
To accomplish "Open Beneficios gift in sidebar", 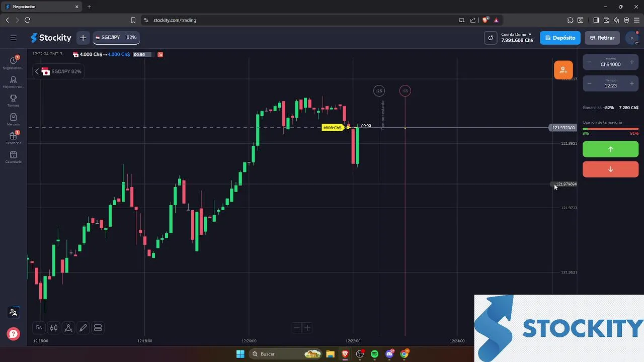I will tap(14, 138).
